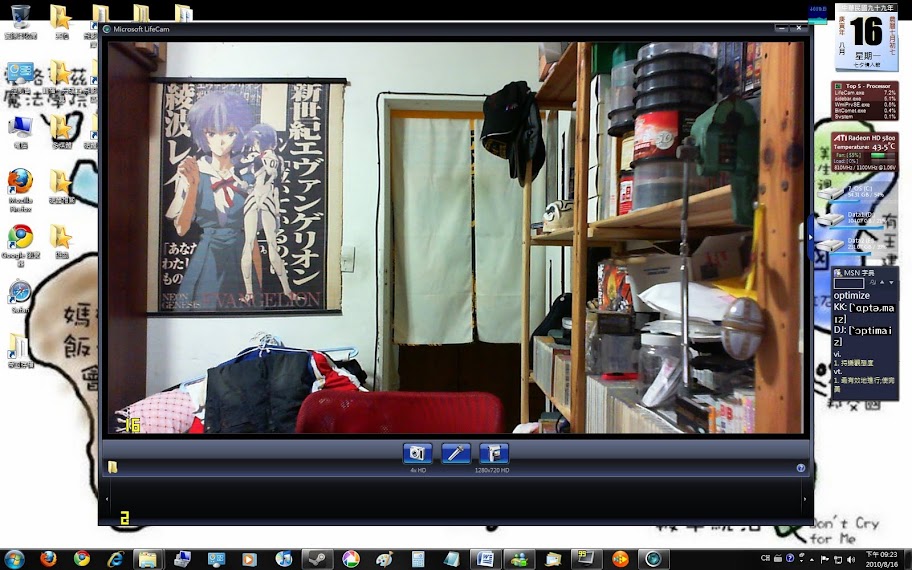This screenshot has width=912, height=570.
Task: Open the Data1 (D:) drive gadget entry
Action: pyautogui.click(x=852, y=219)
